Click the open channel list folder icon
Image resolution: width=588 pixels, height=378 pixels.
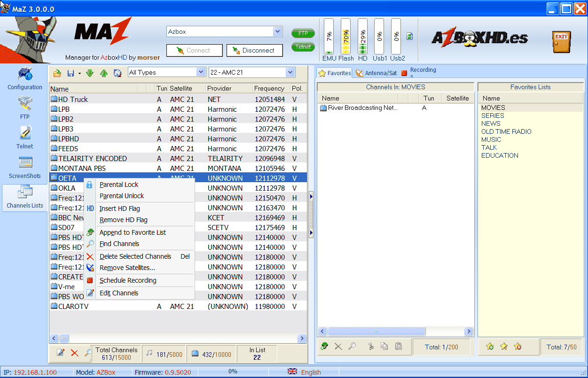57,73
